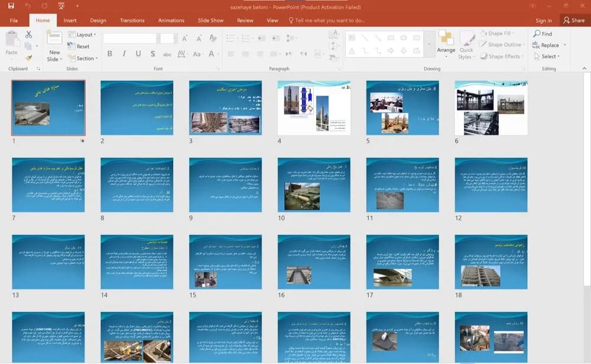The image size is (591, 364).
Task: Click the New Slide icon
Action: 54,38
